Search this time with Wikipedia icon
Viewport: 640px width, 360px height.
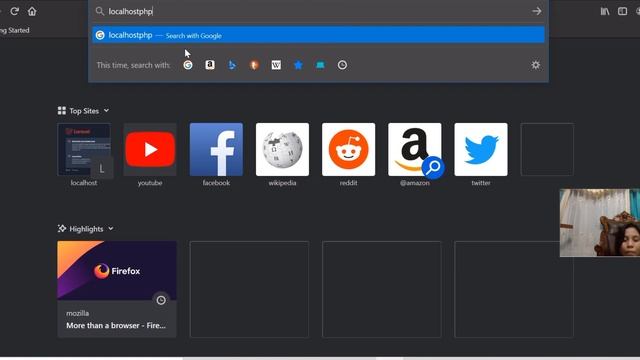[x=276, y=65]
